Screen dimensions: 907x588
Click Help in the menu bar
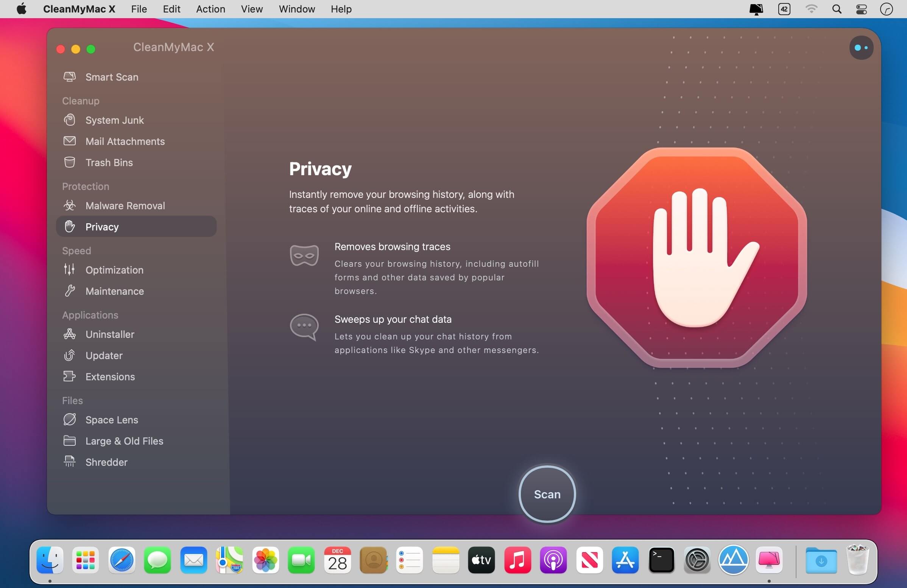(x=341, y=9)
